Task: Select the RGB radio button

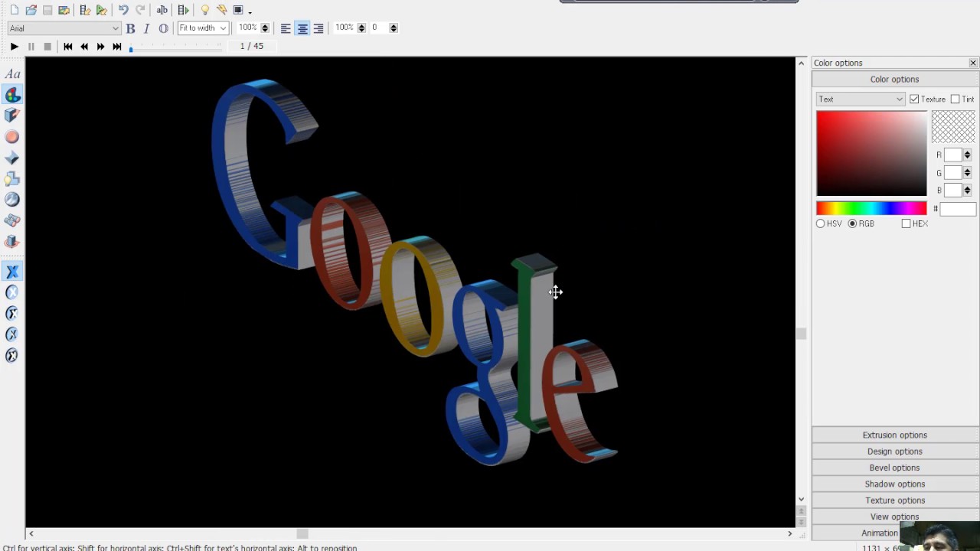Action: 852,223
